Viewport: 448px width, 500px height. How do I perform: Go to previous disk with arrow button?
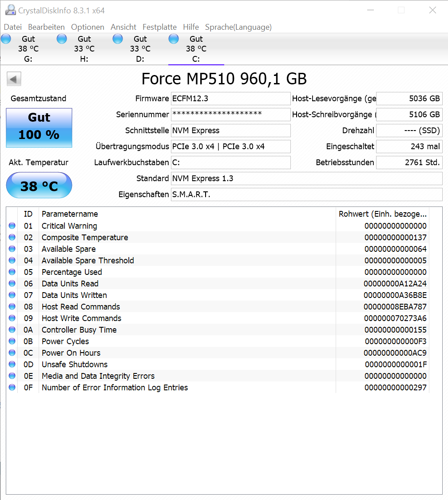click(x=14, y=79)
